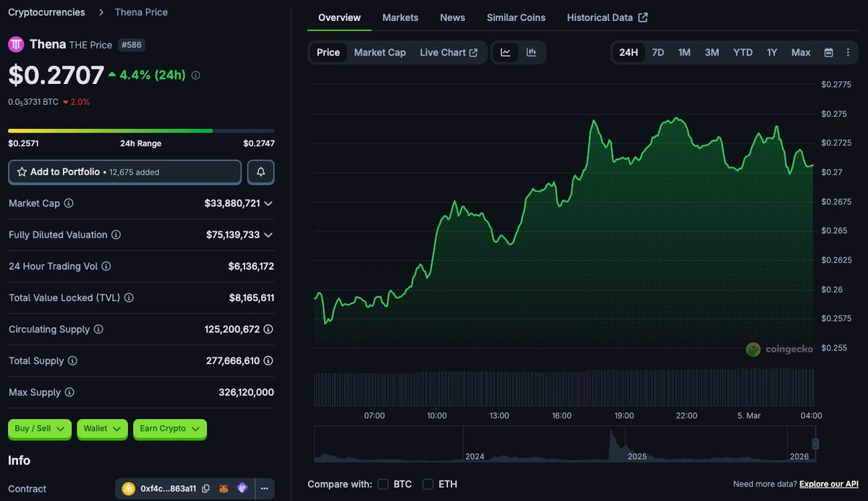The width and height of the screenshot is (868, 501).
Task: Click the Explore our API link
Action: coord(828,484)
